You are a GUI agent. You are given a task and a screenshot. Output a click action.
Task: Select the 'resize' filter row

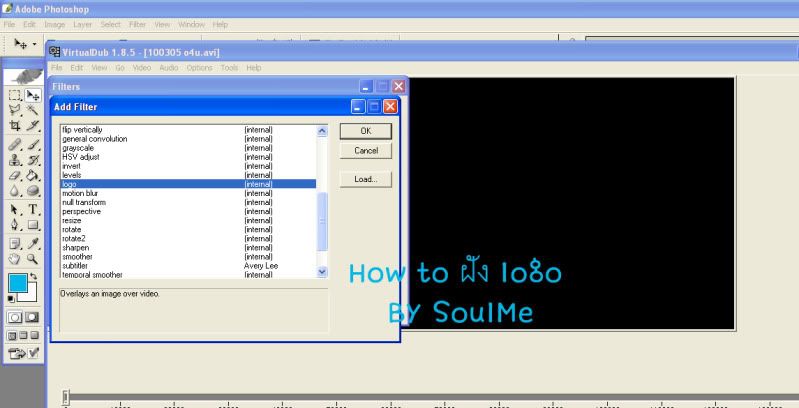[x=188, y=221]
